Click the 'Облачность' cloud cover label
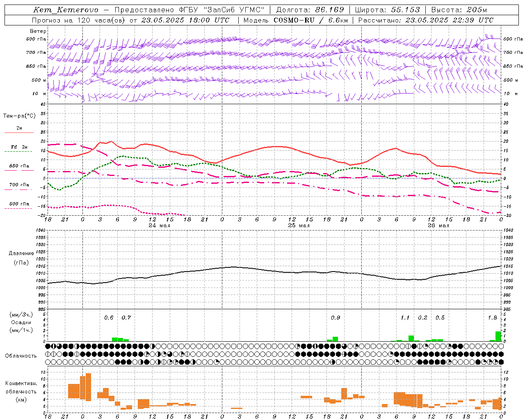The image size is (525, 420). [21, 356]
